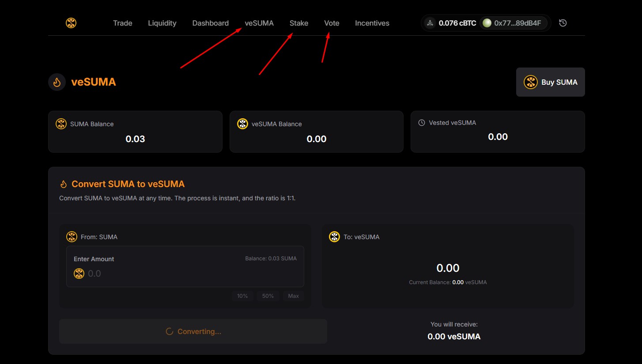Click the SUMA icon beside From: SUMA

tap(72, 237)
